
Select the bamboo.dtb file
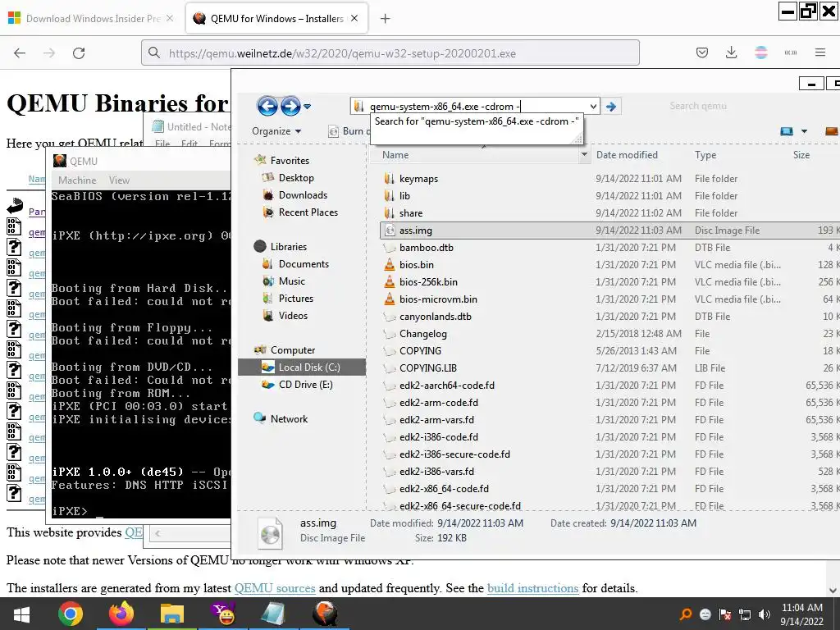pyautogui.click(x=427, y=248)
